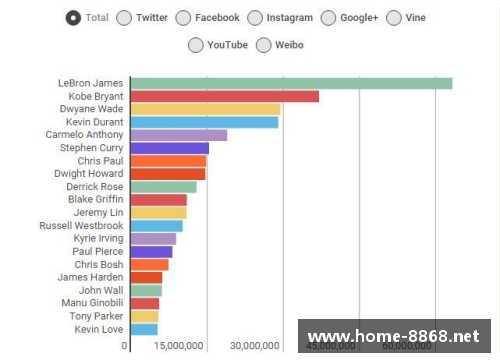500x362 pixels.
Task: Switch chart to Weibo followers
Action: point(264,45)
